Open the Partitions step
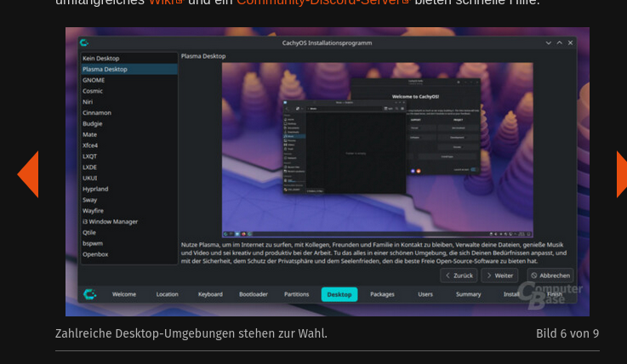The image size is (627, 364). click(297, 294)
